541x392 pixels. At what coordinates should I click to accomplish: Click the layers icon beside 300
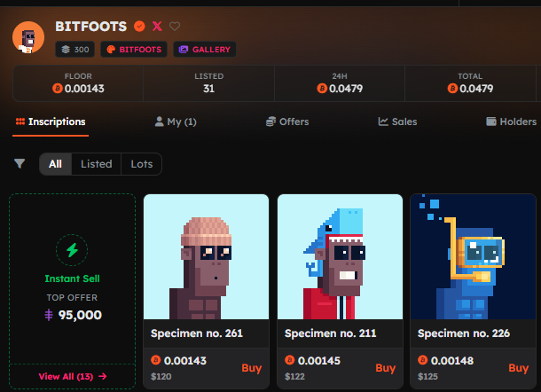[66, 50]
